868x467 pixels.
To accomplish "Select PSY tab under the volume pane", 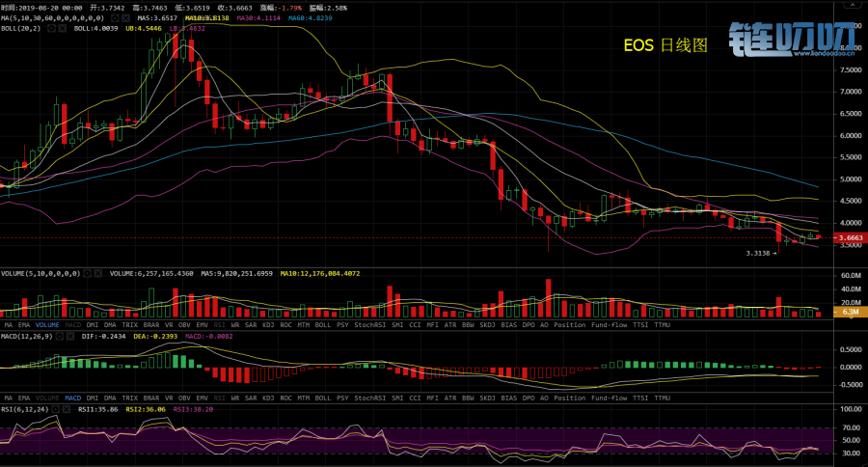I will (342, 325).
